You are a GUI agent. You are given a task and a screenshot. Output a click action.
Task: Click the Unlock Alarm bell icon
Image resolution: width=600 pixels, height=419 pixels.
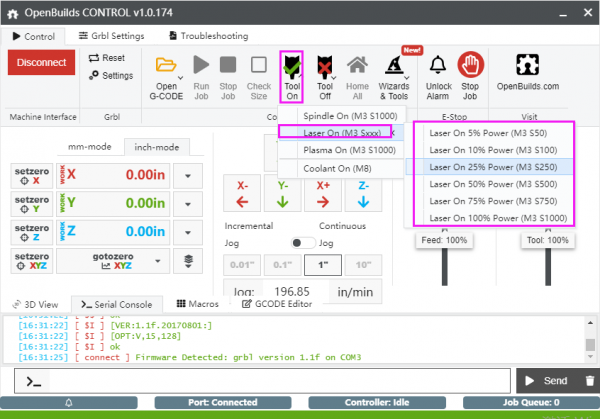[438, 65]
